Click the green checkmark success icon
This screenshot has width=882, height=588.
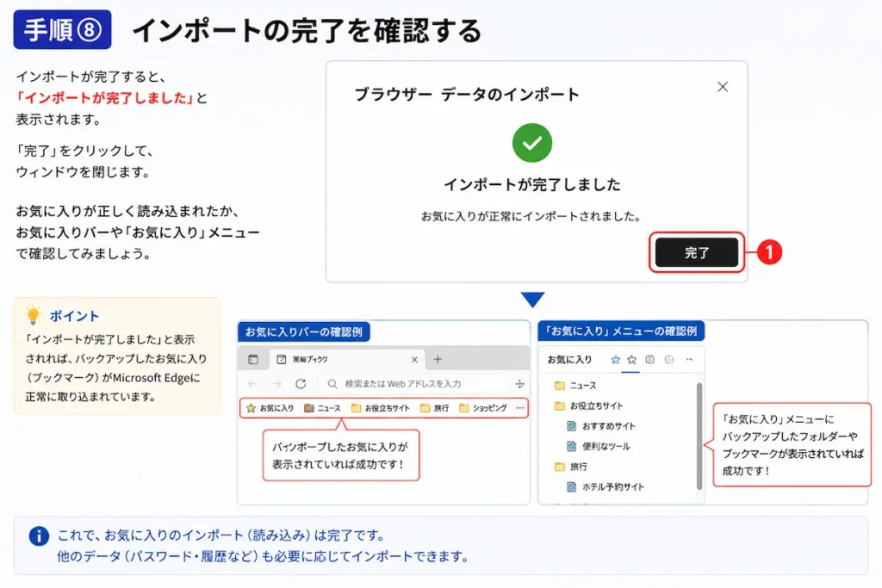click(x=532, y=143)
